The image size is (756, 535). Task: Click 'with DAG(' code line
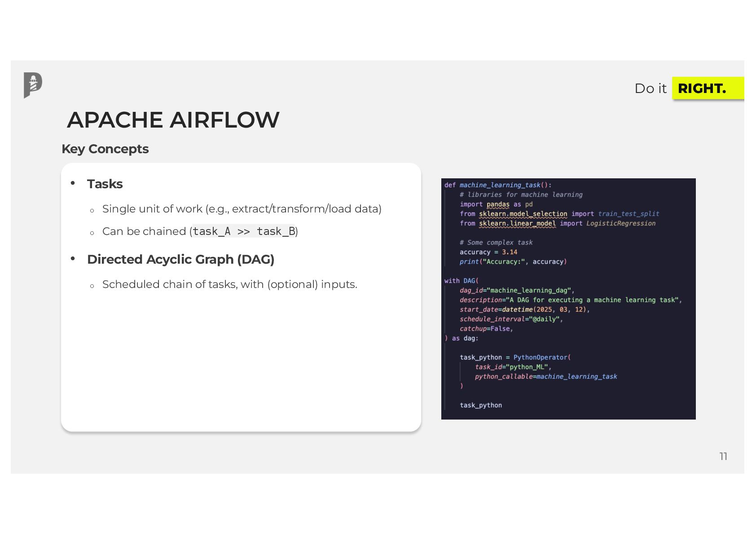click(x=462, y=281)
